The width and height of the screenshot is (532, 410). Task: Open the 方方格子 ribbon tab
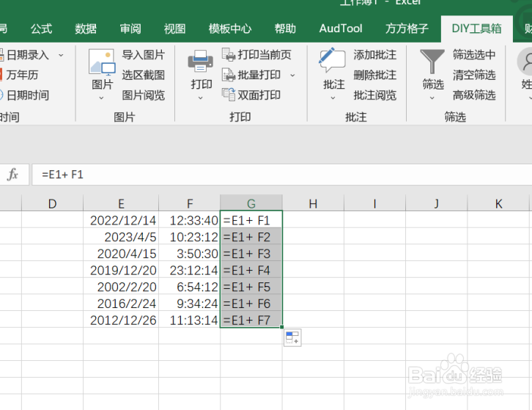[x=407, y=29]
